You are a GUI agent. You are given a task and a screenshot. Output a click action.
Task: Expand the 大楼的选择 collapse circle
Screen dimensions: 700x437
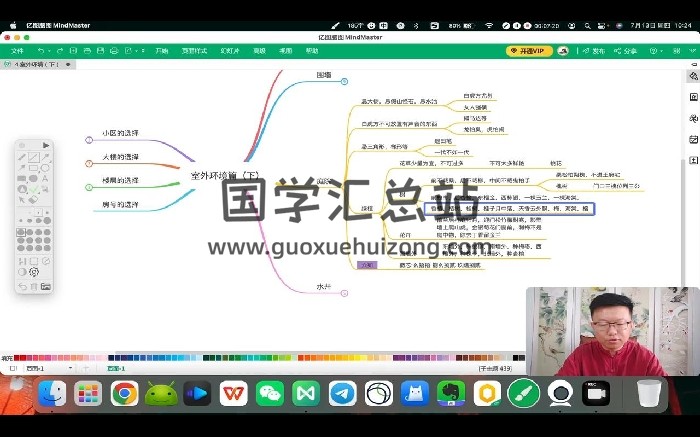pyautogui.click(x=89, y=164)
